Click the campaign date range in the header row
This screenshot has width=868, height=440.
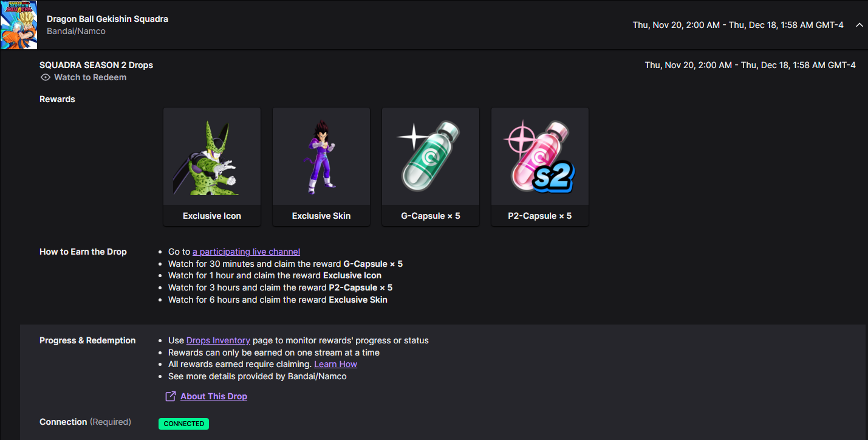pyautogui.click(x=738, y=25)
